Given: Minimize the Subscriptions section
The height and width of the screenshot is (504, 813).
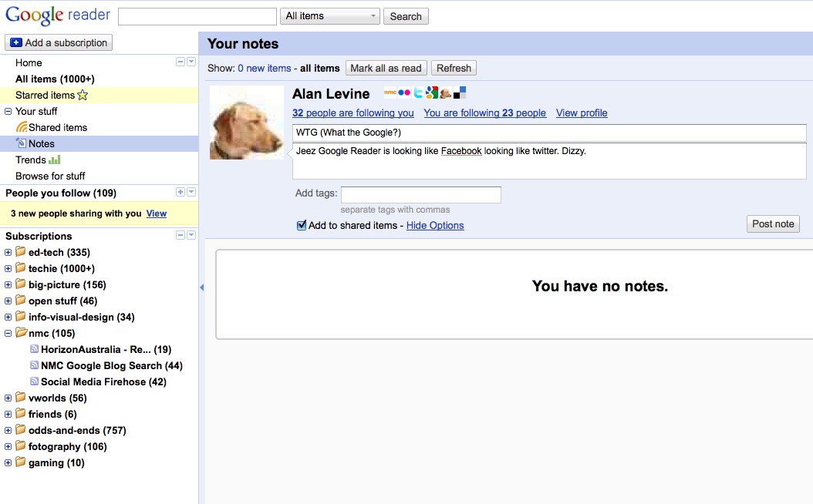Looking at the screenshot, I should click(180, 235).
